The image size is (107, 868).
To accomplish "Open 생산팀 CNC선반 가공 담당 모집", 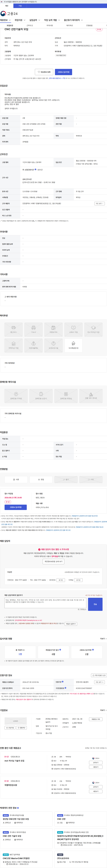I will pos(16,819).
